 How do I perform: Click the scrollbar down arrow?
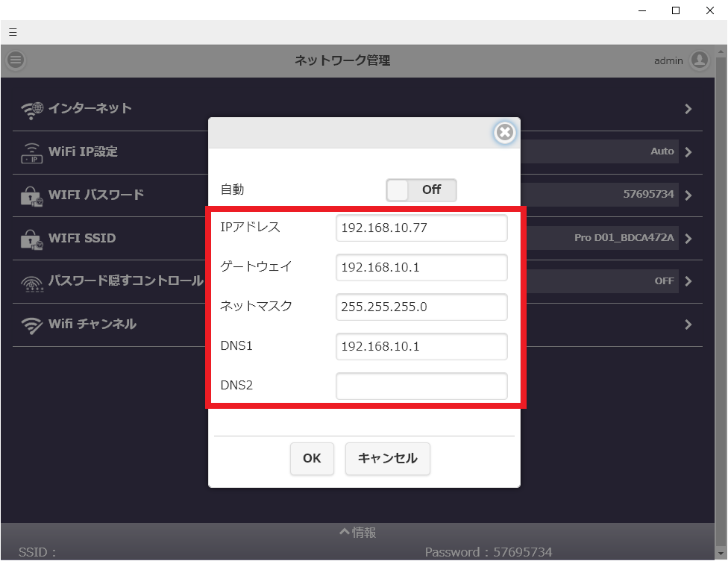(x=721, y=554)
